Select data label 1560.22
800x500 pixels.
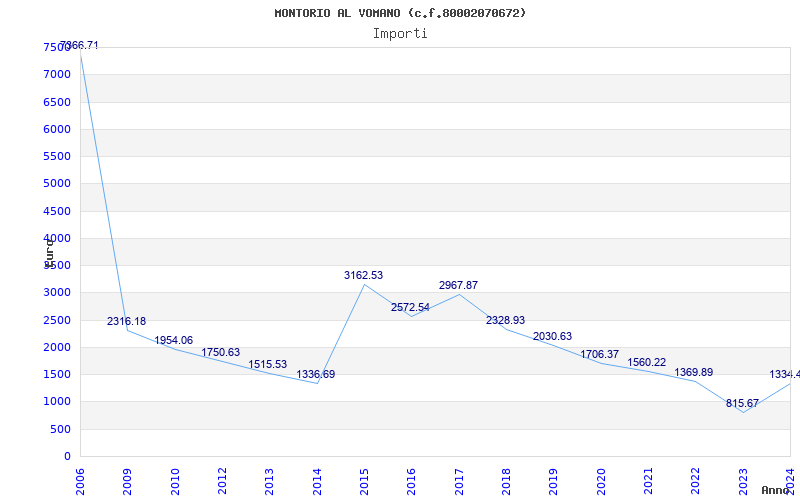click(x=646, y=363)
